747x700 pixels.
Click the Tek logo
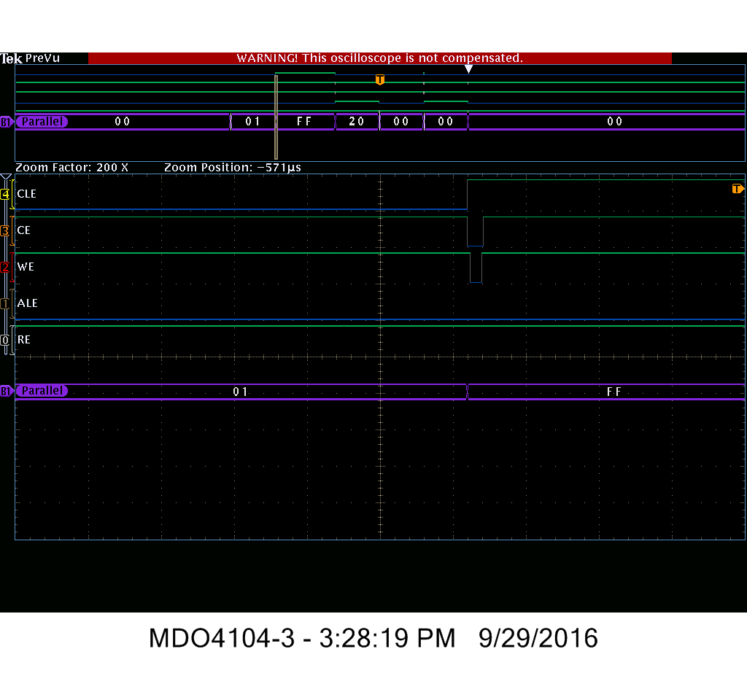pos(12,58)
